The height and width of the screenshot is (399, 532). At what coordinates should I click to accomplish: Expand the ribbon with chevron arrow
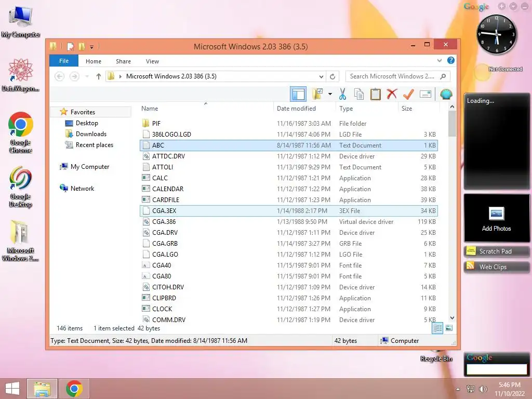440,61
